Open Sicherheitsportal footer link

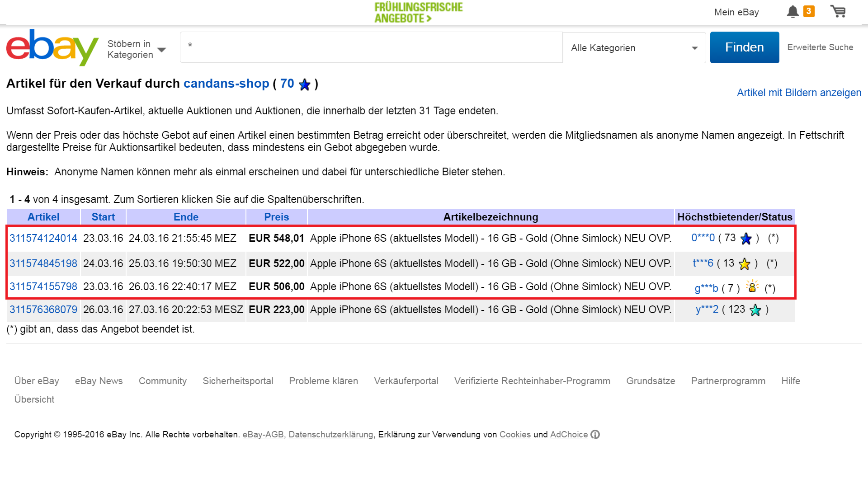(x=238, y=381)
